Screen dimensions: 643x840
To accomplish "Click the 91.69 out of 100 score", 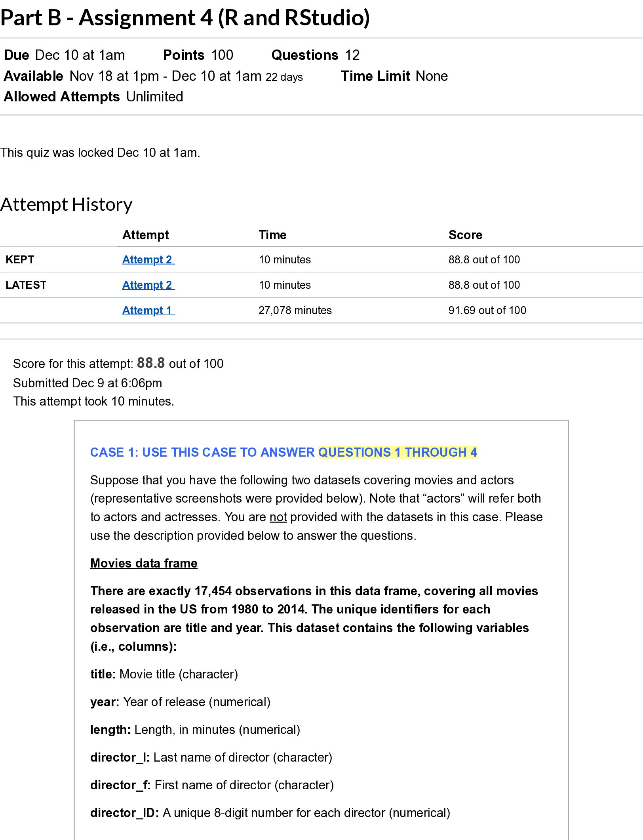I will [x=487, y=310].
